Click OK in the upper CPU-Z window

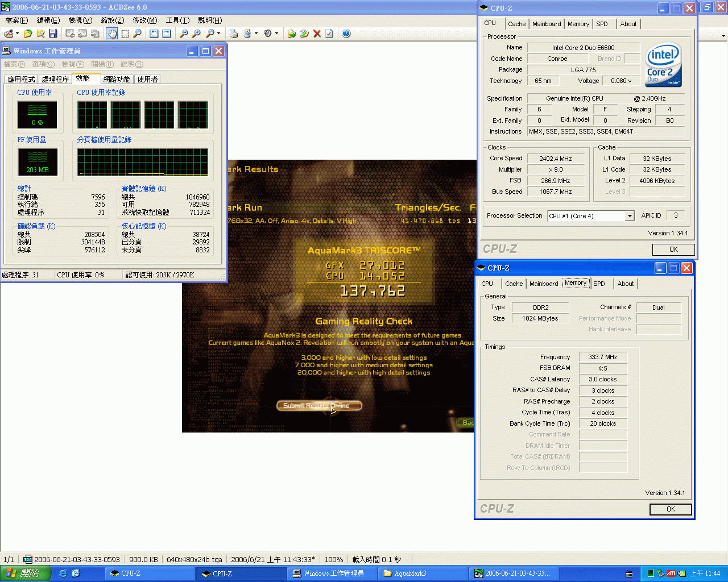[x=673, y=250]
